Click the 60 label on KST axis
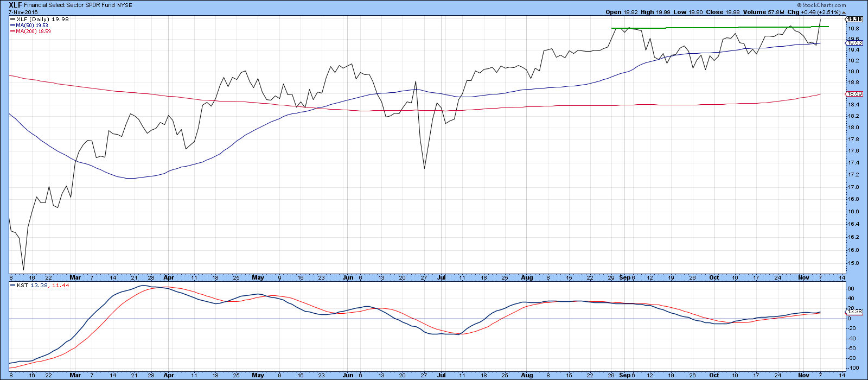Viewport: 868px width, 380px height. coord(851,289)
